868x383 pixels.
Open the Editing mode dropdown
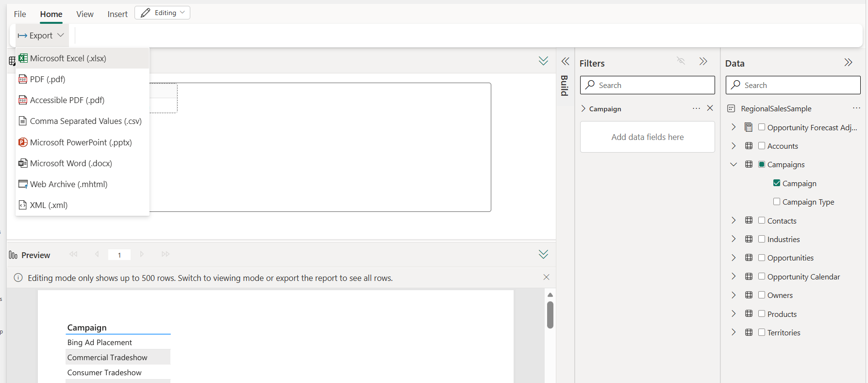[162, 13]
